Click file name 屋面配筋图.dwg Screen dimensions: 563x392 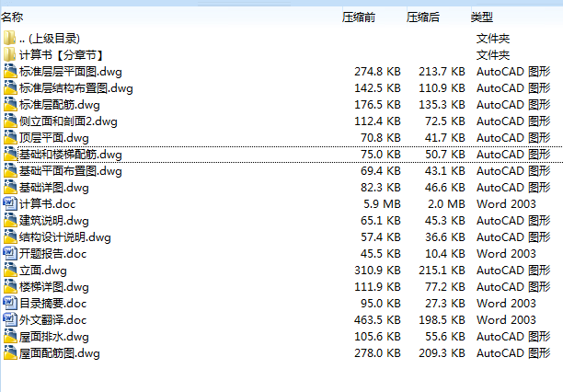[x=60, y=353]
